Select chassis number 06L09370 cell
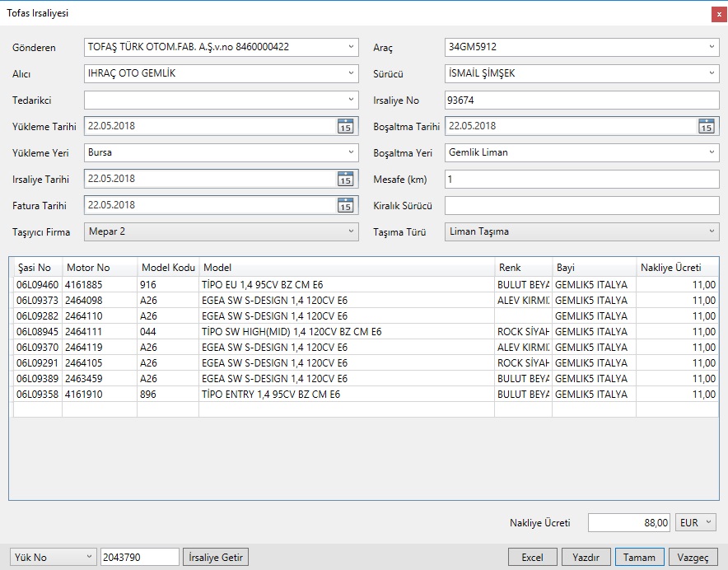Image resolution: width=728 pixels, height=570 pixels. [38, 348]
